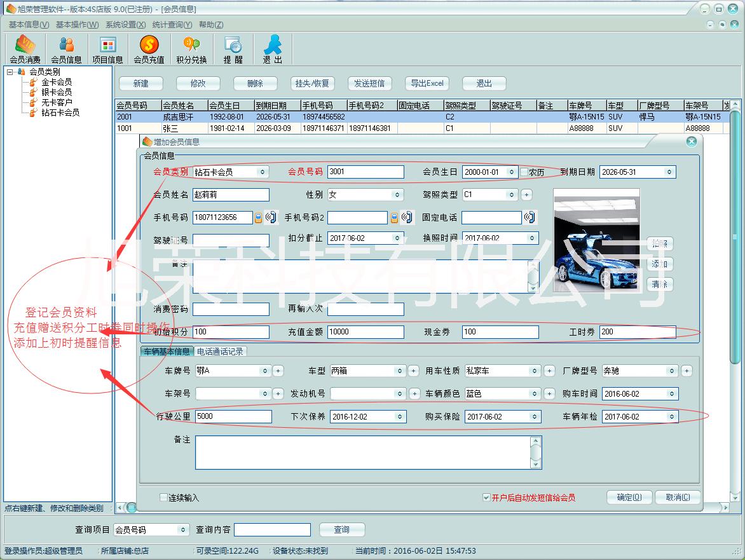Toggle the 农历 checkbox
Viewport: 745px width, 560px height.
[x=524, y=172]
